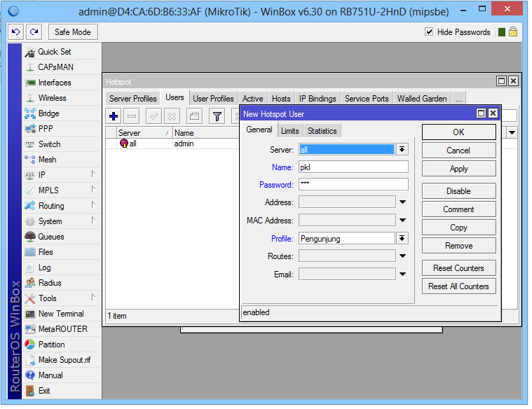532x409 pixels.
Task: Switch to Active tab
Action: pyautogui.click(x=253, y=99)
